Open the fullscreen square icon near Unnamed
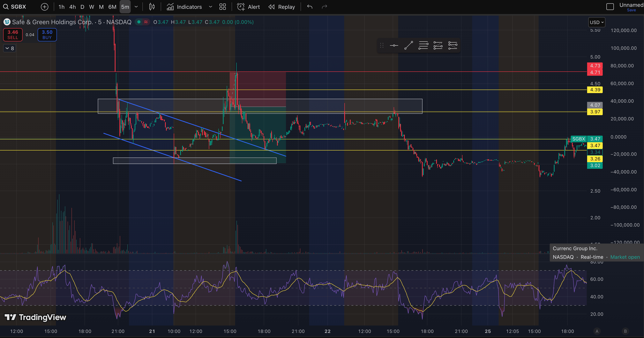Viewport: 644px width, 338px height. click(610, 7)
